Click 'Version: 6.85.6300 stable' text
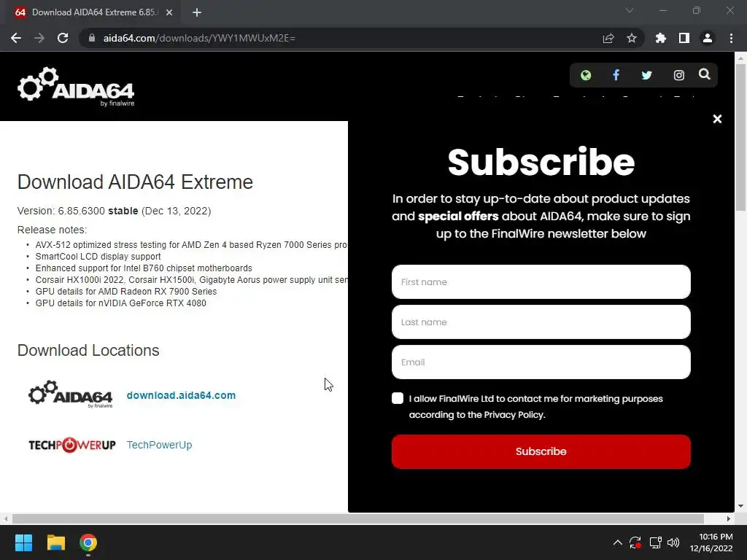Screen dimensions: 747x560 pyautogui.click(x=77, y=211)
